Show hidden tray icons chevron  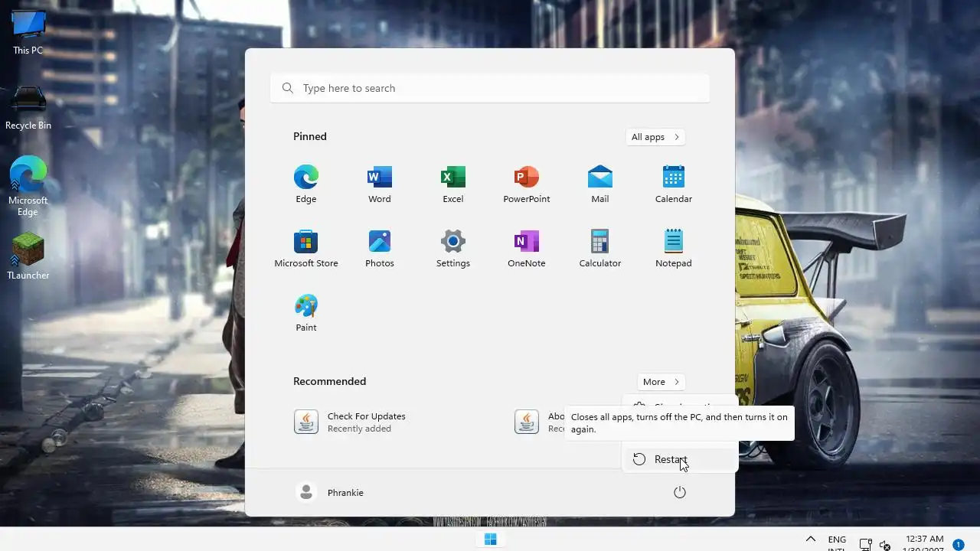(x=811, y=540)
